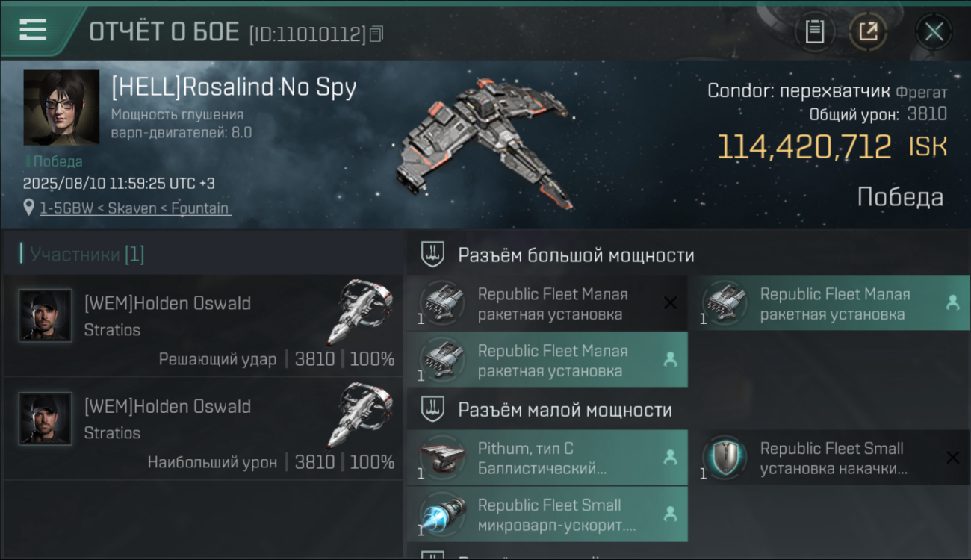The image size is (971, 560).
Task: Close the battle report window
Action: [934, 32]
